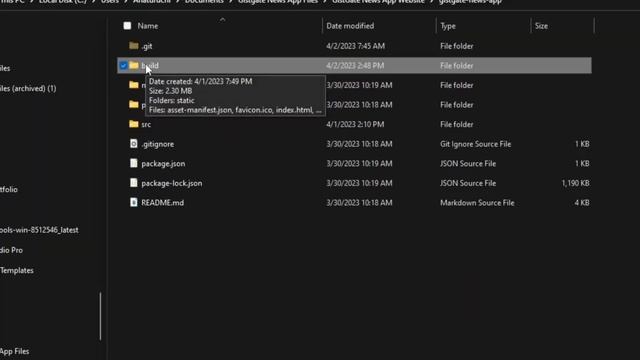Open 'dio Pro' navigation pane entry
This screenshot has height=360, width=640.
(11, 250)
